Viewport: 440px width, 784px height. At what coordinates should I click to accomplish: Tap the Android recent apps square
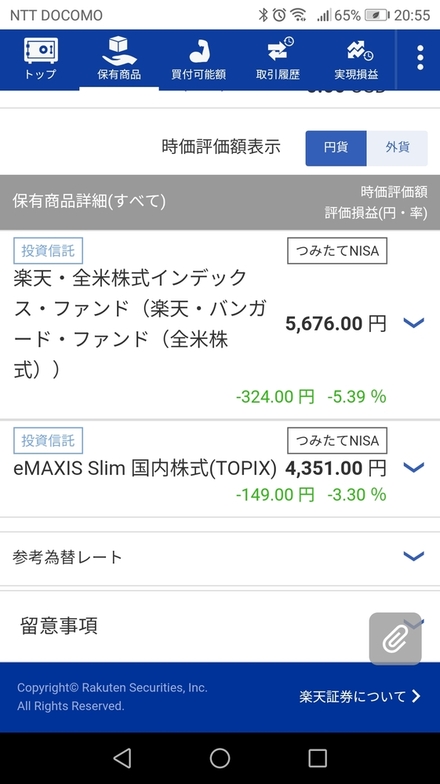coord(317,758)
